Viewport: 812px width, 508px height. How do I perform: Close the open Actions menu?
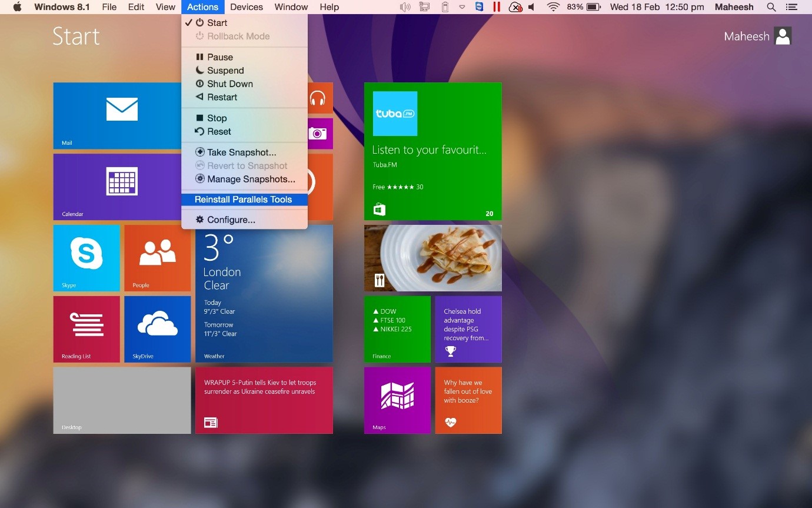pyautogui.click(x=203, y=7)
